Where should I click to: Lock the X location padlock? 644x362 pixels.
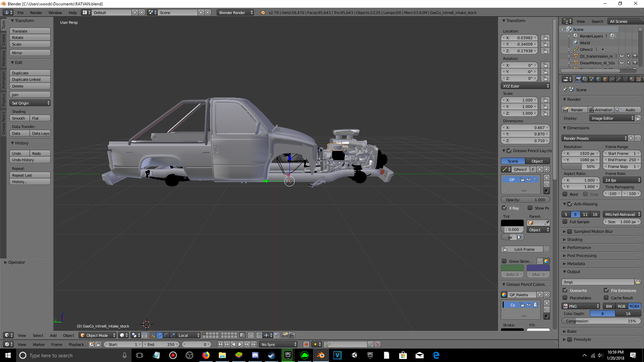click(545, 38)
